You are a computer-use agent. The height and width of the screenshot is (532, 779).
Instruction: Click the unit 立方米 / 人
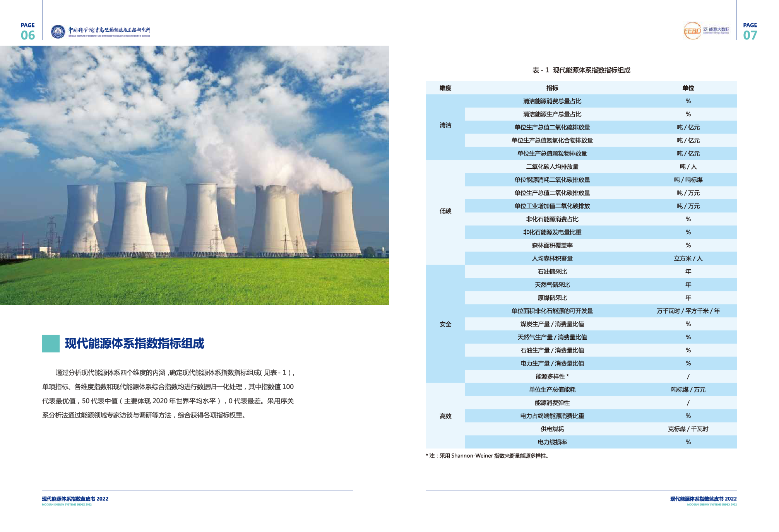(x=688, y=258)
